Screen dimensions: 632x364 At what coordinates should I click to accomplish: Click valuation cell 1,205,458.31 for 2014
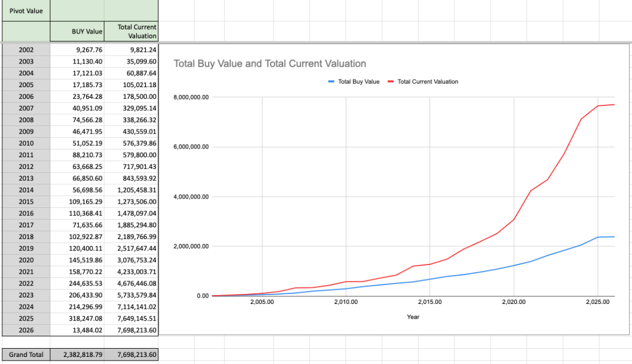click(131, 190)
